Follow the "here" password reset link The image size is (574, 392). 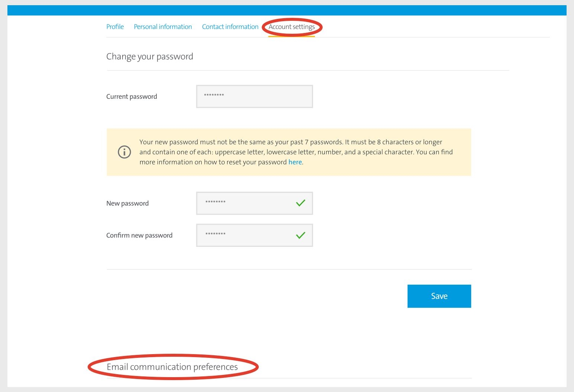295,162
